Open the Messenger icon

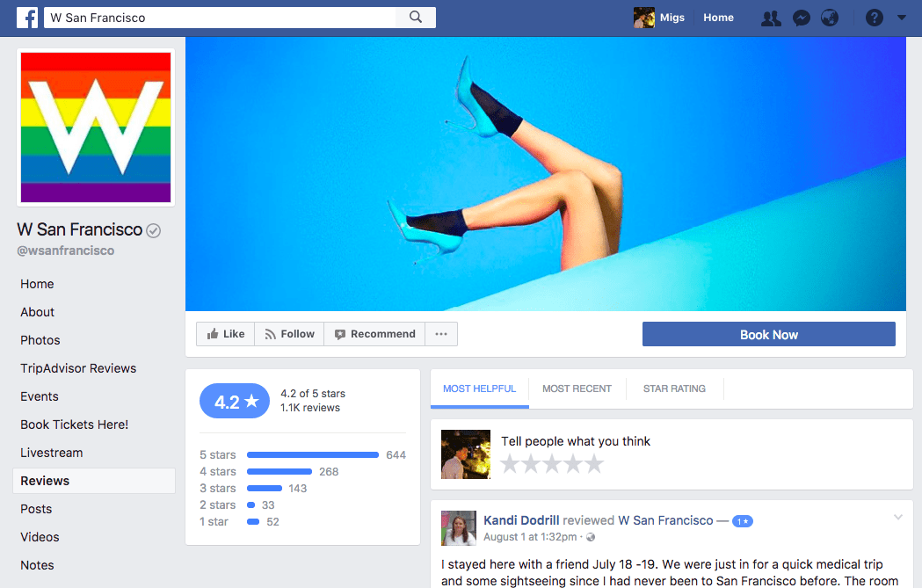pos(802,18)
